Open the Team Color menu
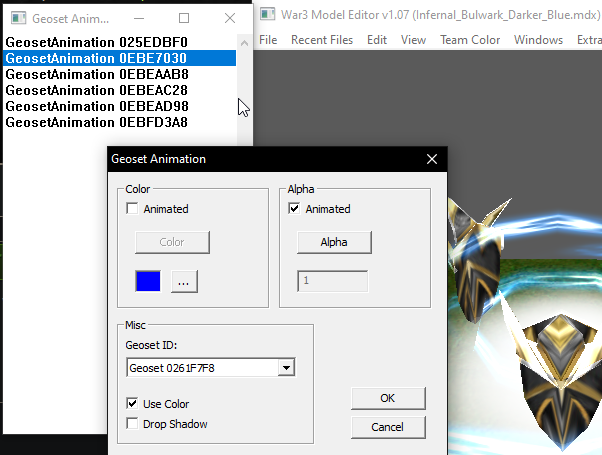Viewport: 602px width, 455px height. click(x=470, y=40)
